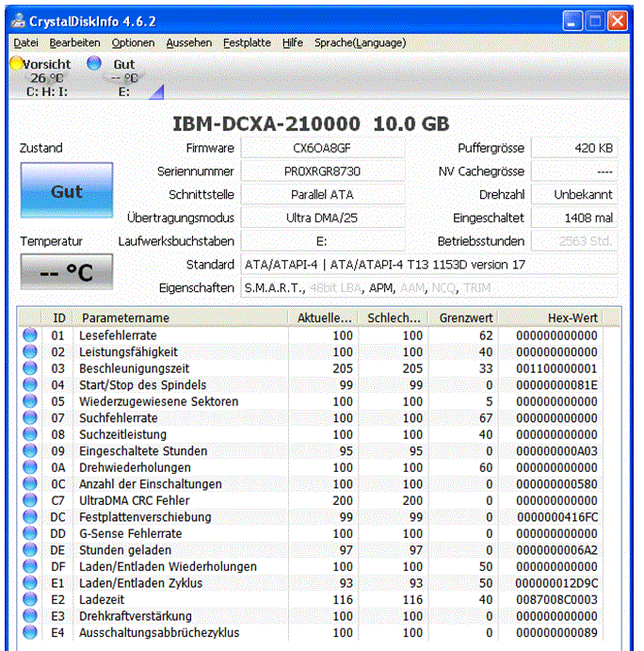Screen dimensions: 644x651
Task: Open the Hilfe menu
Action: 293,42
